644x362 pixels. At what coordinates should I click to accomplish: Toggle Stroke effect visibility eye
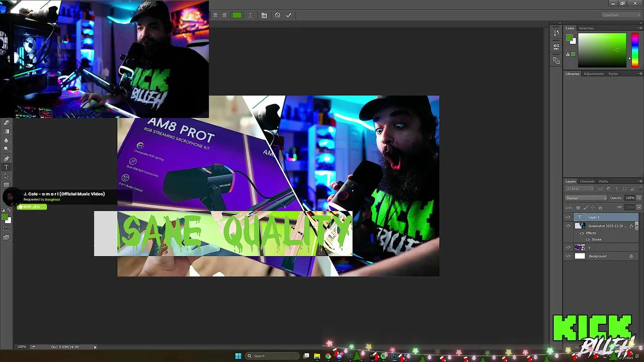point(588,240)
